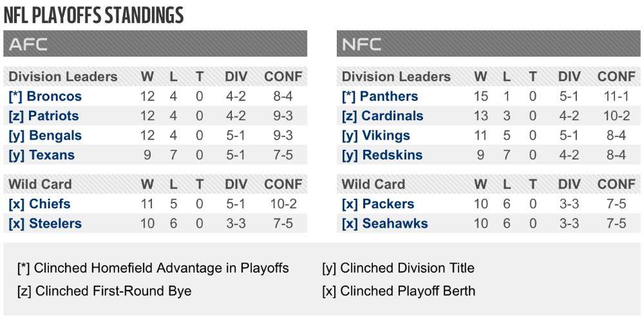Screen dimensions: 644x317
Task: Click the AFC Division Leaders header label
Action: [63, 77]
